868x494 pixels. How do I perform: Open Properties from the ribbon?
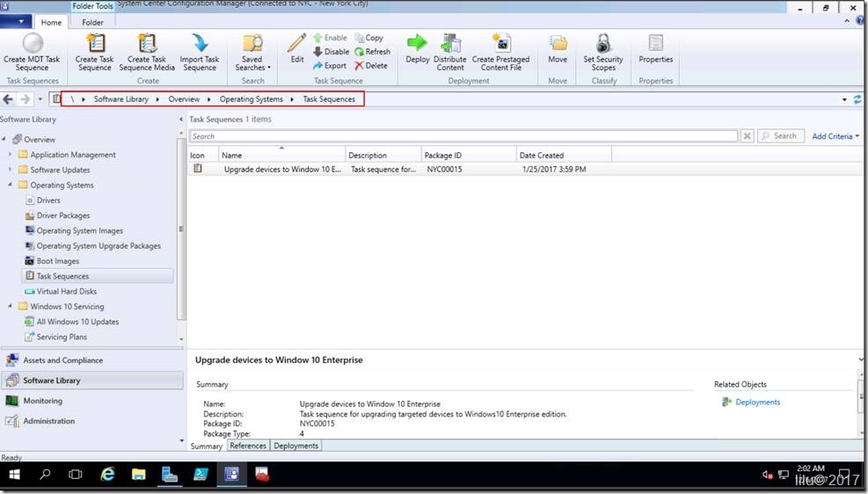(x=656, y=49)
